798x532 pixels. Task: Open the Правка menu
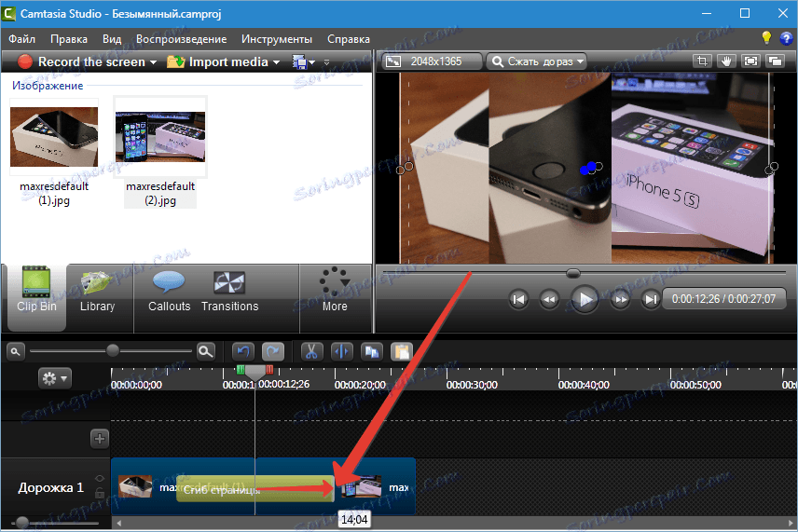click(x=69, y=39)
